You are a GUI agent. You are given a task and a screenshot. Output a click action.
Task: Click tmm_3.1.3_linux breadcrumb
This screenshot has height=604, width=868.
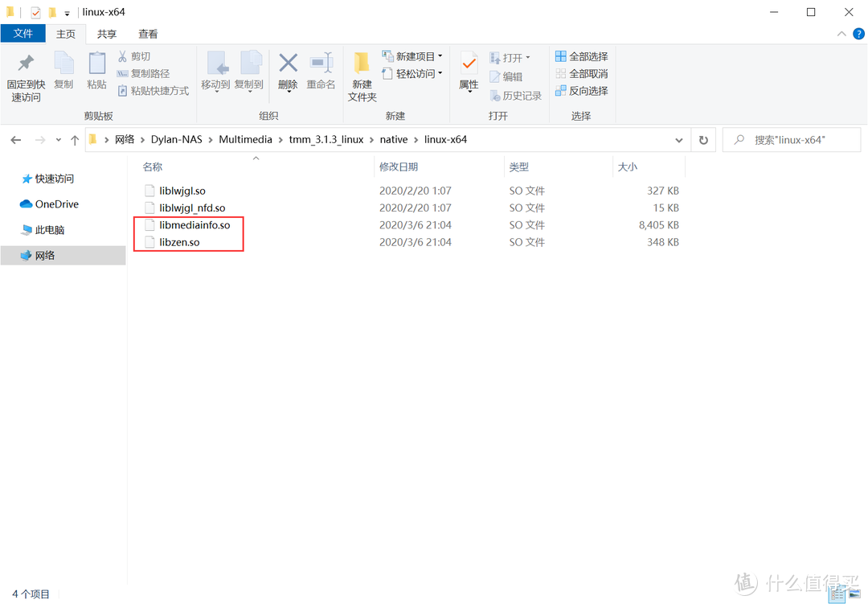click(326, 140)
